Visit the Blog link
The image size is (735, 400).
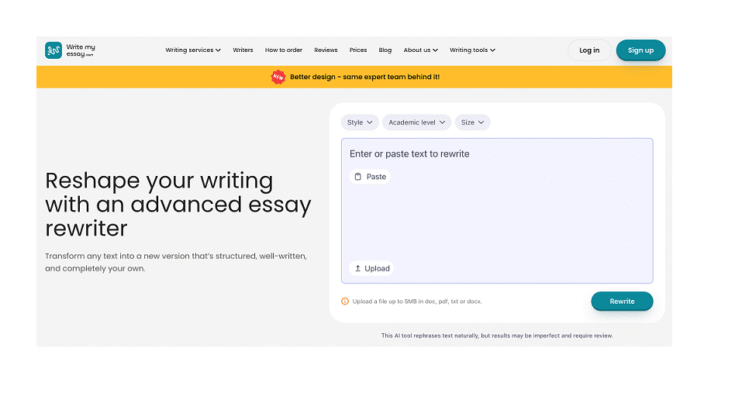pyautogui.click(x=385, y=50)
